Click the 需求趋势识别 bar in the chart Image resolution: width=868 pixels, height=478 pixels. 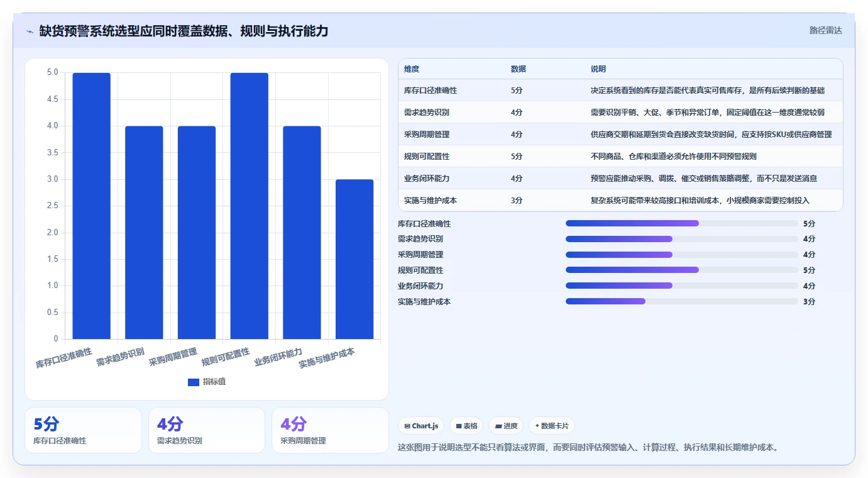pos(144,233)
